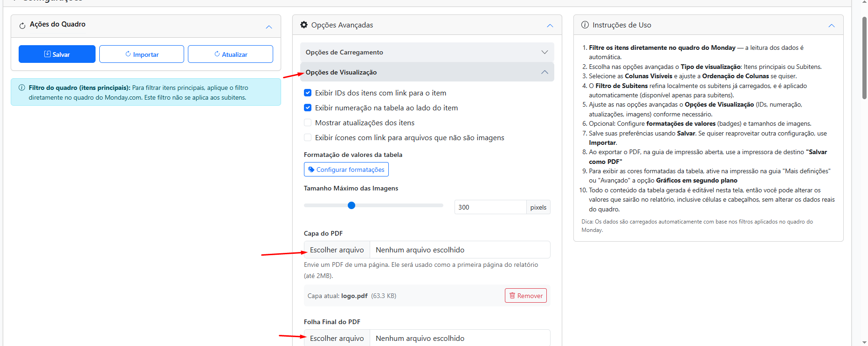Choose a file for Capa do PDF
This screenshot has height=346, width=868.
(337, 250)
